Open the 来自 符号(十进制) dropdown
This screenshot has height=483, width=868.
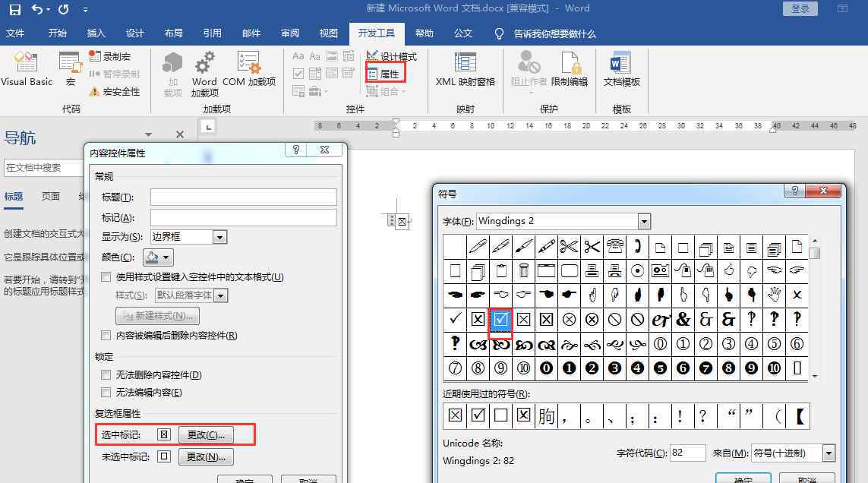point(829,453)
